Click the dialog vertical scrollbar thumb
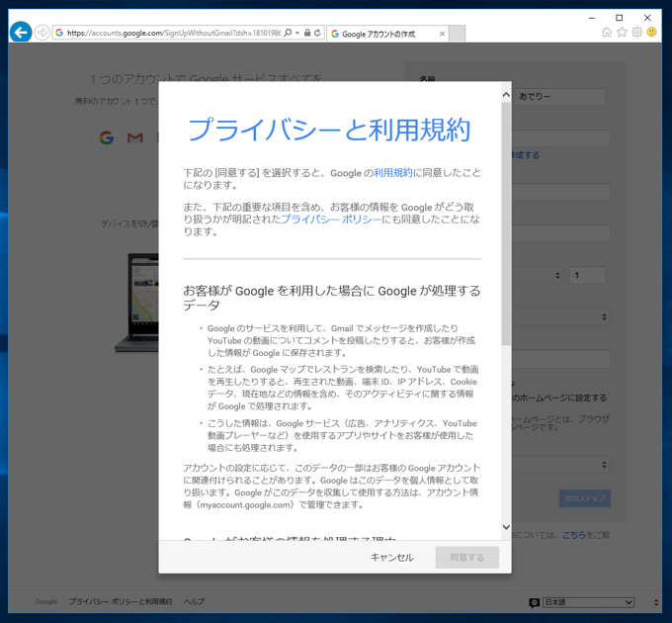 (506, 222)
